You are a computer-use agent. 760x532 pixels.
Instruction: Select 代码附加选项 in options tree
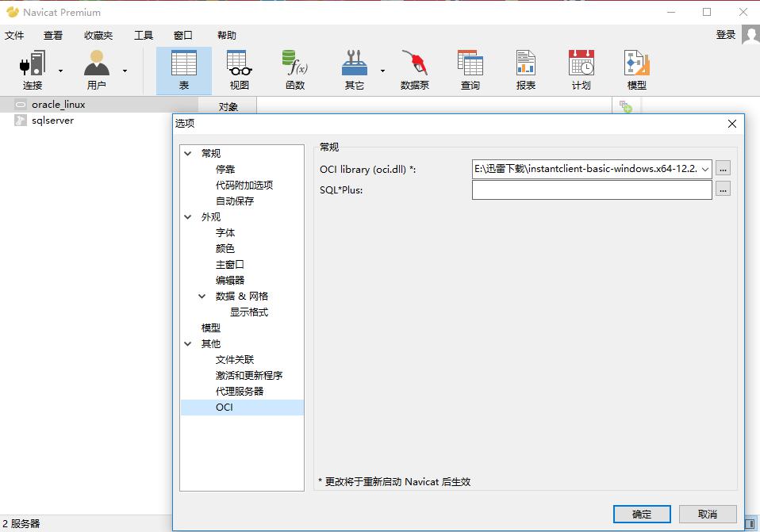point(244,185)
